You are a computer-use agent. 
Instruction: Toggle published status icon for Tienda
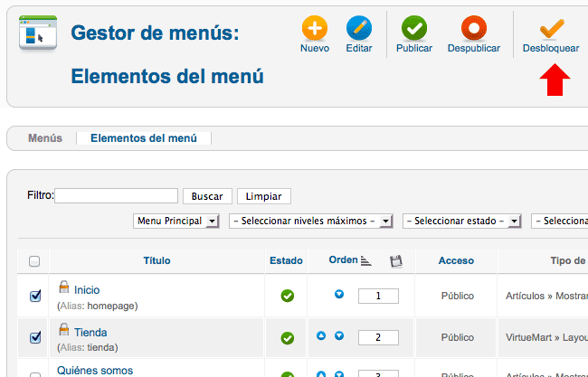click(288, 338)
